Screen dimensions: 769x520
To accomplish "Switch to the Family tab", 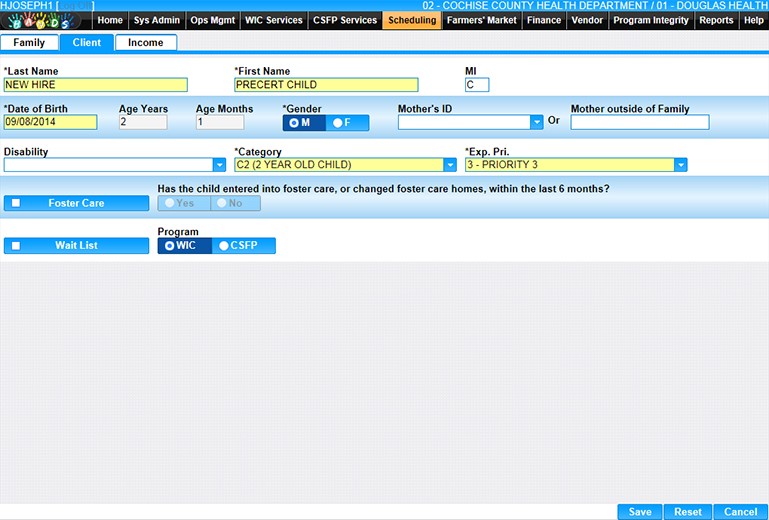I will coord(29,43).
